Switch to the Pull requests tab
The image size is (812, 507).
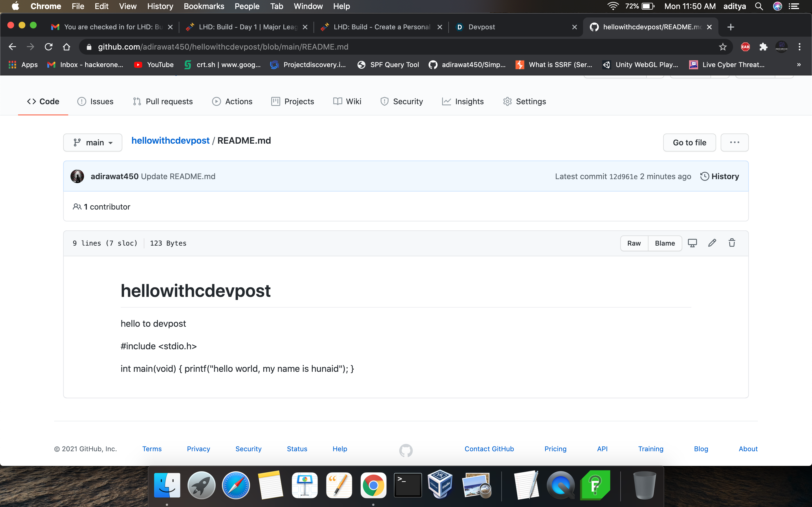tap(163, 101)
